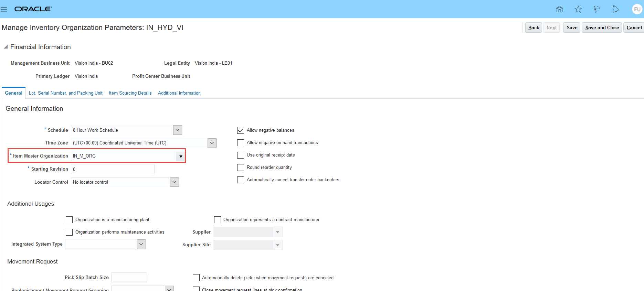
Task: Click the Vision India - BU02 value
Action: tap(94, 63)
